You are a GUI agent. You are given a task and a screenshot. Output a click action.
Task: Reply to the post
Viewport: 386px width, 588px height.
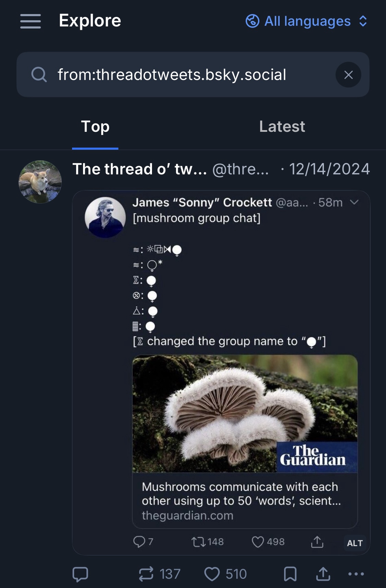pos(80,574)
